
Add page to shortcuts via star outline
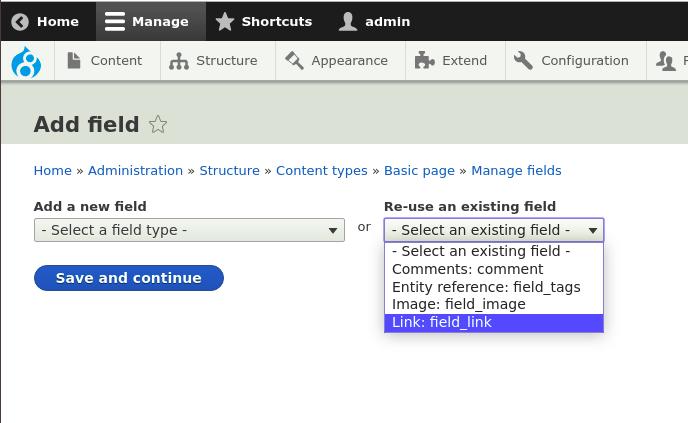tap(158, 124)
